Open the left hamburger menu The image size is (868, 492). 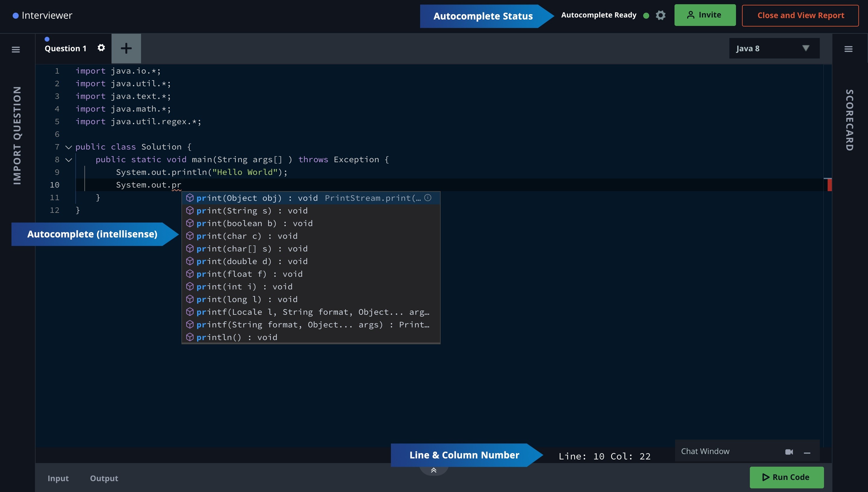pyautogui.click(x=16, y=50)
